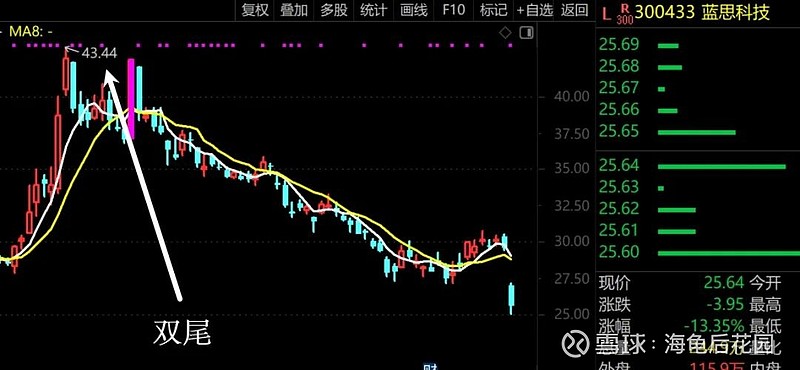This screenshot has height=370, width=800.
Task: Select the ask price 25.69 row
Action: pos(697,45)
